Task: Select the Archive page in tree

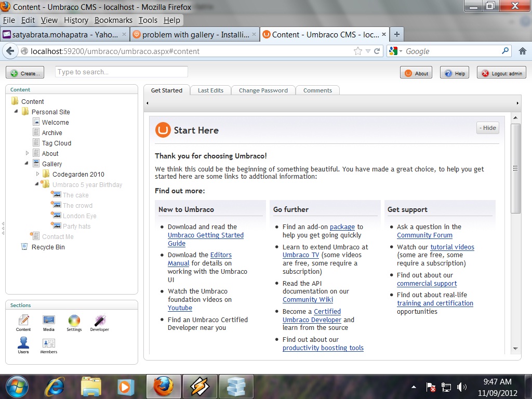Action: tap(52, 132)
